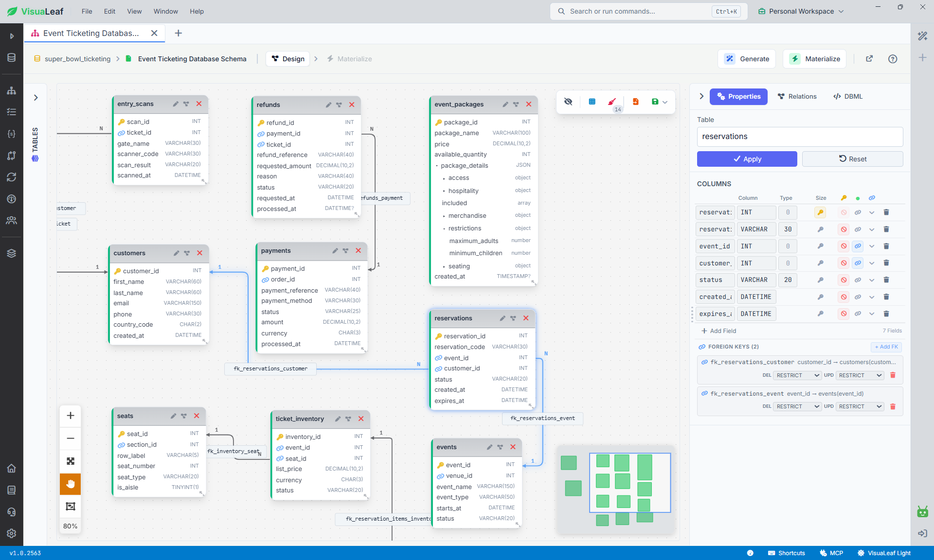The image size is (934, 560).
Task: Click the green save icon
Action: pos(655,102)
